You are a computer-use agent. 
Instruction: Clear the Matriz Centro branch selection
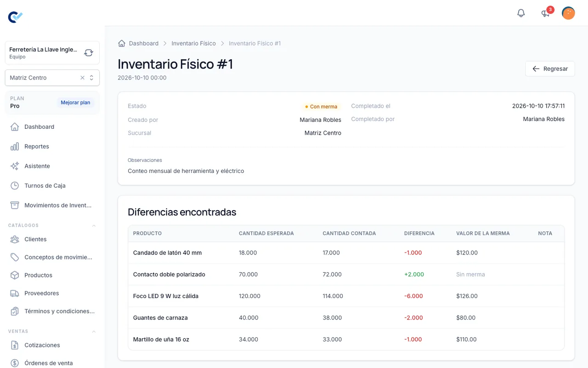83,78
